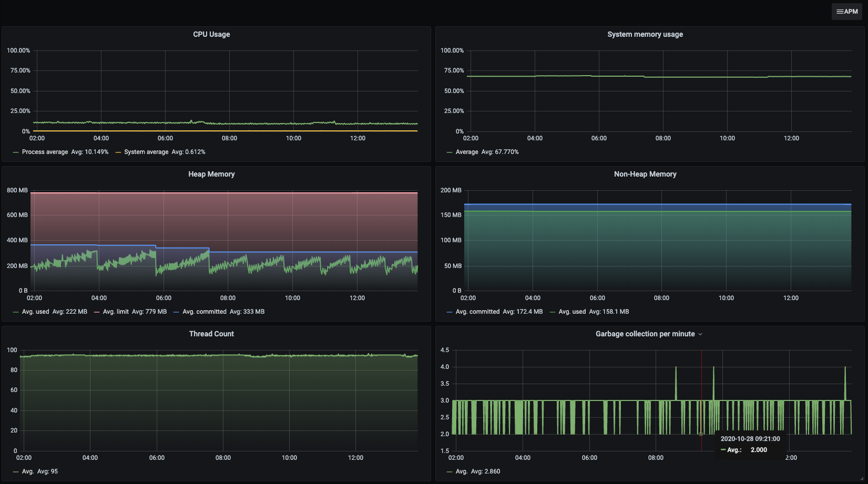Click the Non-Heap Memory panel title
This screenshot has width=868, height=484.
pyautogui.click(x=645, y=174)
